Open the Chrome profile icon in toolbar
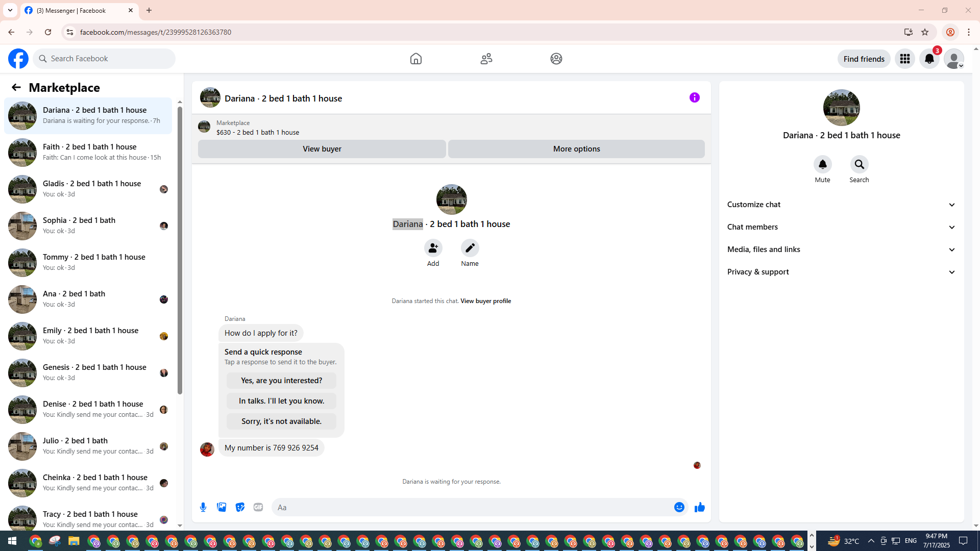The height and width of the screenshot is (551, 980). (950, 32)
